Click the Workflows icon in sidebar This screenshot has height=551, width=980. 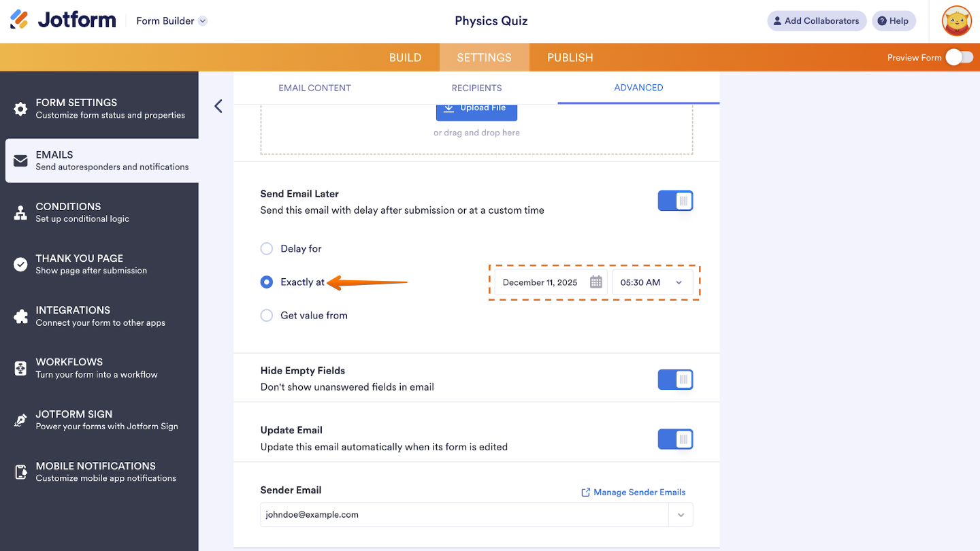pos(21,368)
